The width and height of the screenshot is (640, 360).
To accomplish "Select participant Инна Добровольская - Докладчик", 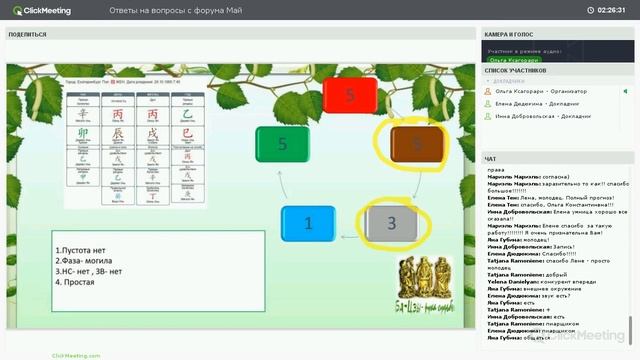I will (x=543, y=116).
